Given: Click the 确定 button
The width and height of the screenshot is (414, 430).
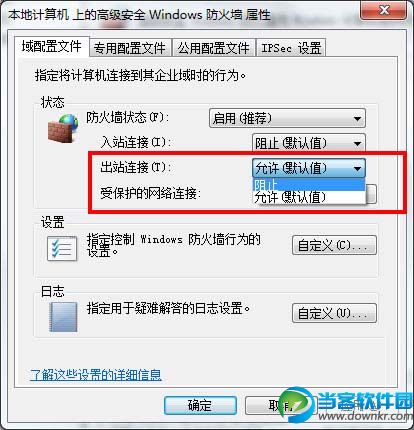Looking at the screenshot, I should tap(200, 405).
